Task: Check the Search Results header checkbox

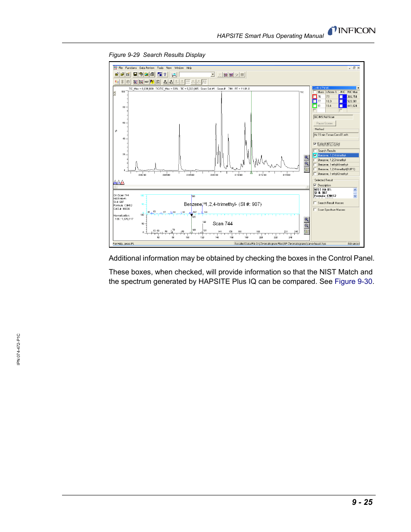Action: click(x=315, y=151)
